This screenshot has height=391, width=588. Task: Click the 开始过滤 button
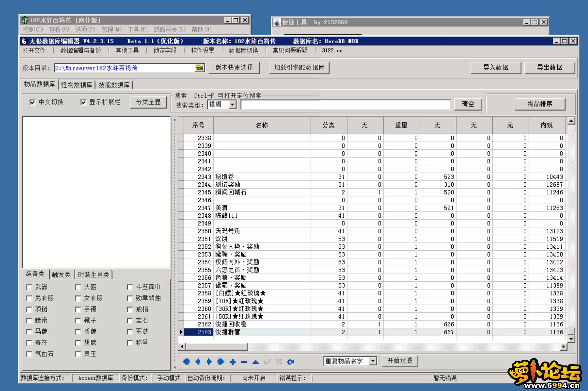point(400,361)
